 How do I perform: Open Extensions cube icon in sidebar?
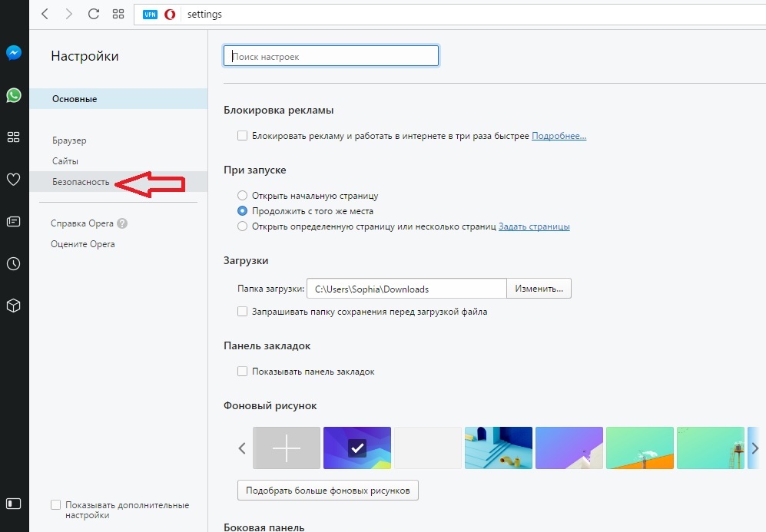click(14, 306)
